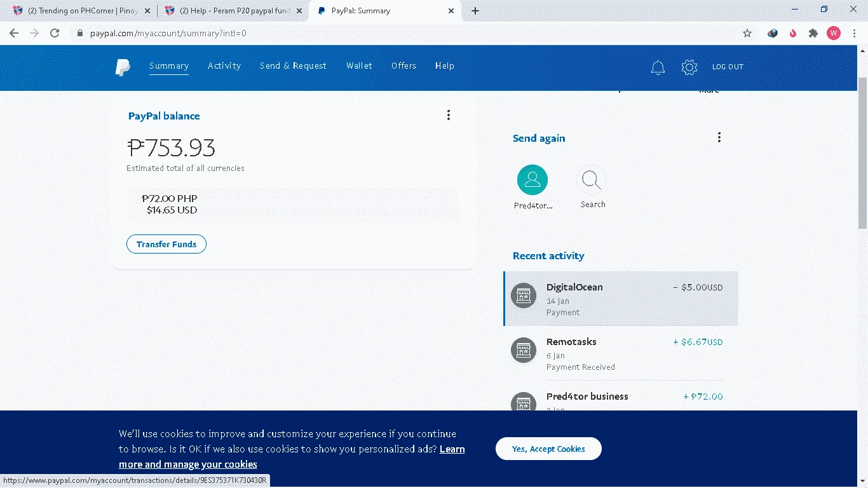Screen dimensions: 868x488
Task: Select the PayPal: Summary tab
Action: [384, 11]
